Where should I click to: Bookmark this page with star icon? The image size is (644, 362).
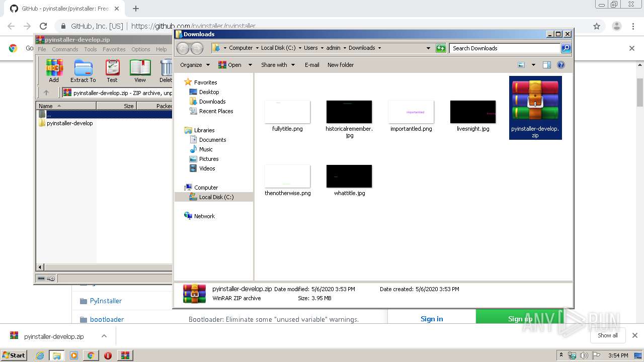point(597,26)
